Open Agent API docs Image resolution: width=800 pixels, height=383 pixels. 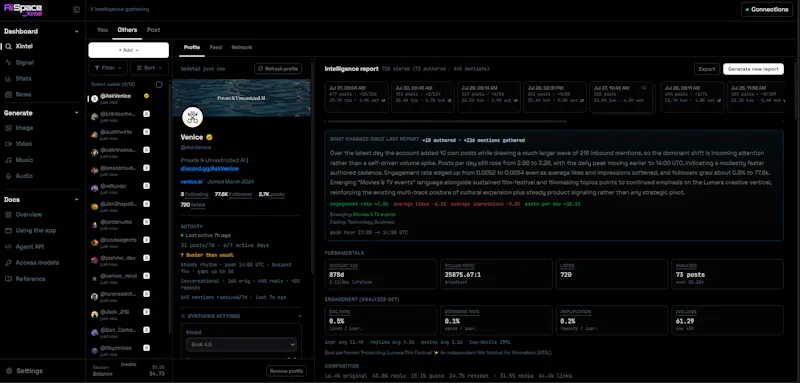coord(31,247)
